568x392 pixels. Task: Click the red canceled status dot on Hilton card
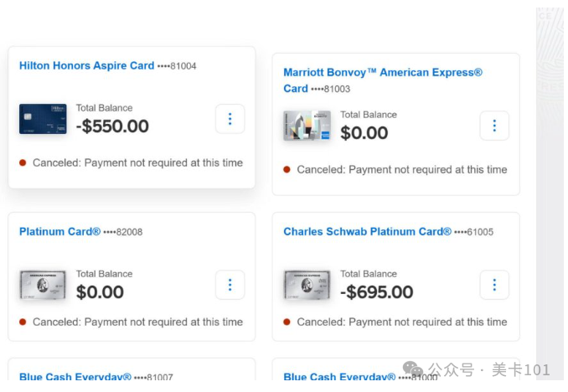[x=23, y=162]
